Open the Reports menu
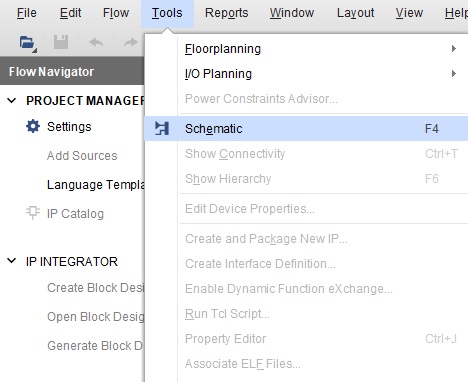Image resolution: width=468 pixels, height=382 pixels. (227, 13)
